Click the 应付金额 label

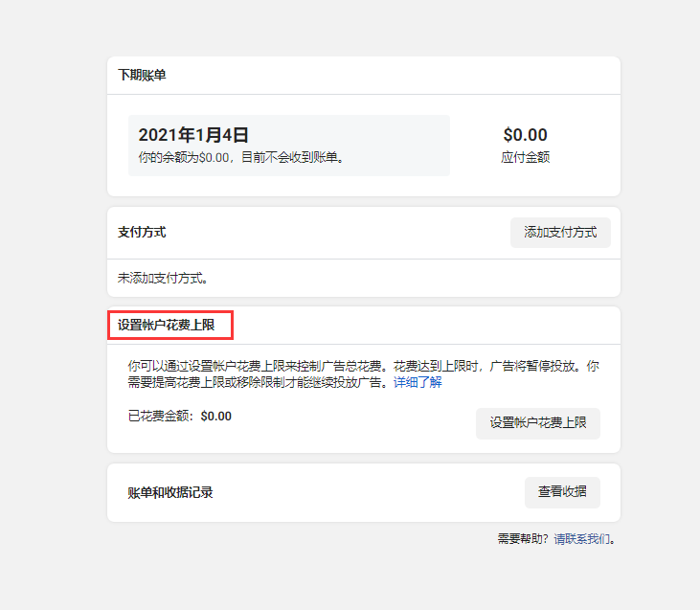525,157
